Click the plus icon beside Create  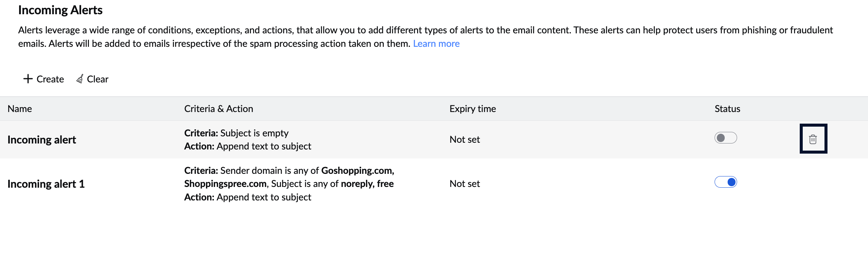tap(28, 79)
